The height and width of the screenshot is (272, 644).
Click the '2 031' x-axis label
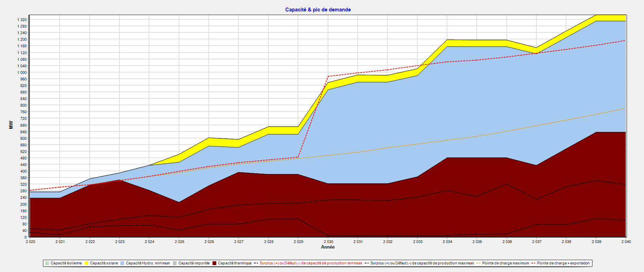coord(358,242)
